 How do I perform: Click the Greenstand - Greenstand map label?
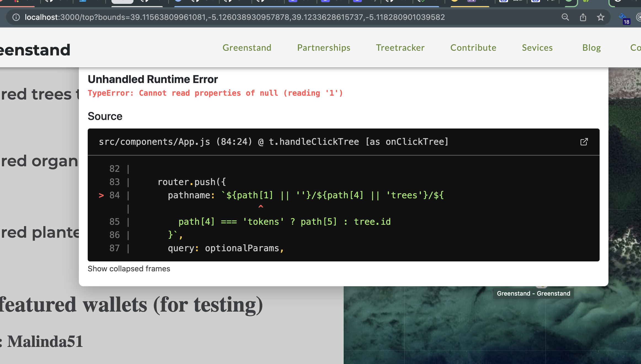tap(533, 293)
